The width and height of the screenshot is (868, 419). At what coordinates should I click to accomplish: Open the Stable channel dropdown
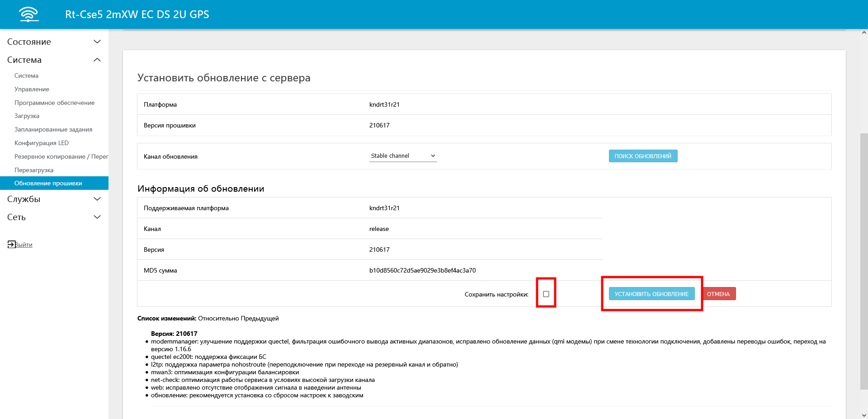tap(403, 156)
